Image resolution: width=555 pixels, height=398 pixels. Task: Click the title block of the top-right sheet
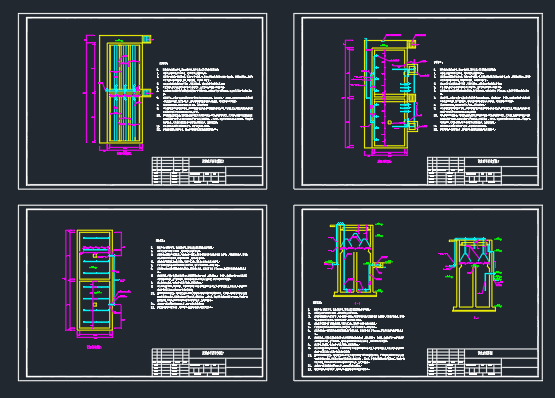point(482,171)
